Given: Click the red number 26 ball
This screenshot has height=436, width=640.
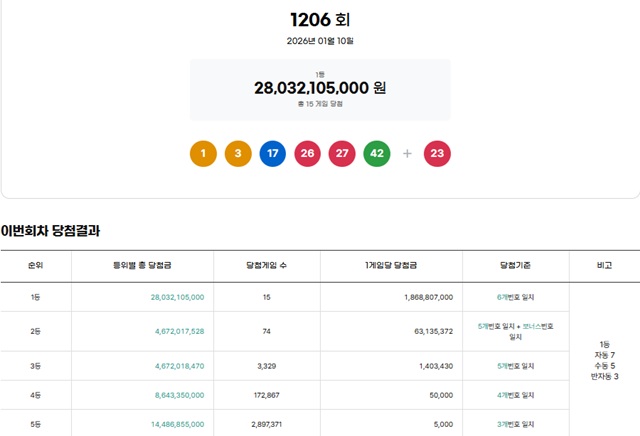Looking at the screenshot, I should click(307, 154).
